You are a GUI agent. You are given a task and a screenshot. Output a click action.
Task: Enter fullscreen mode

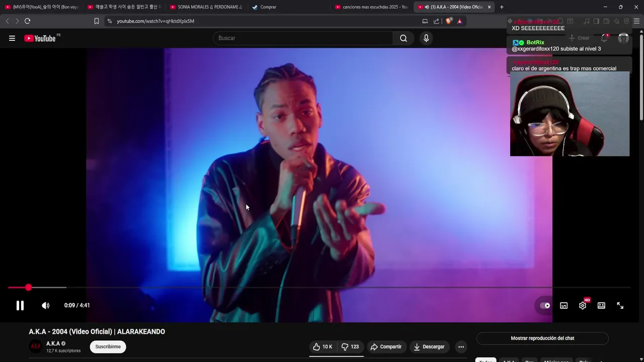pyautogui.click(x=620, y=305)
